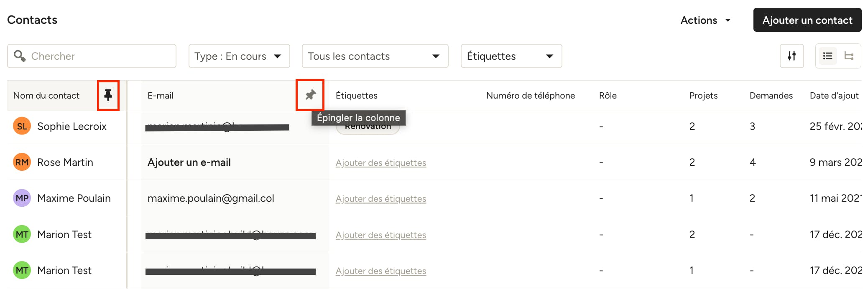Select the Projets column header

(x=703, y=96)
